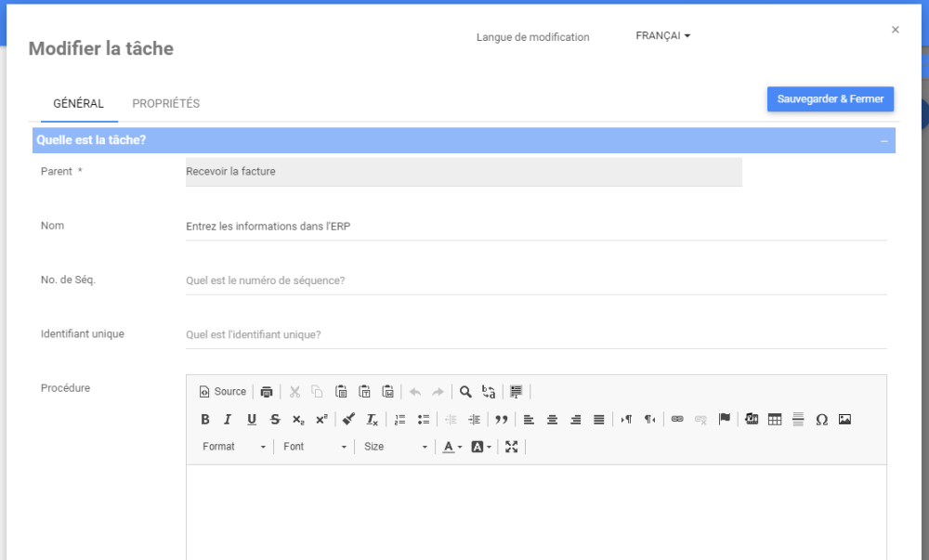Click the Print icon in editor toolbar

tap(267, 391)
